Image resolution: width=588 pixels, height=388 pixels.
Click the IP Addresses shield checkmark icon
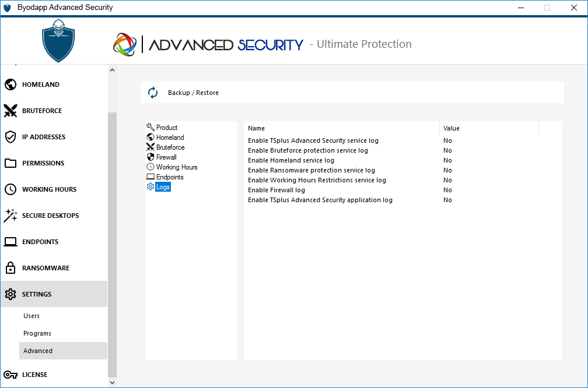pos(10,137)
